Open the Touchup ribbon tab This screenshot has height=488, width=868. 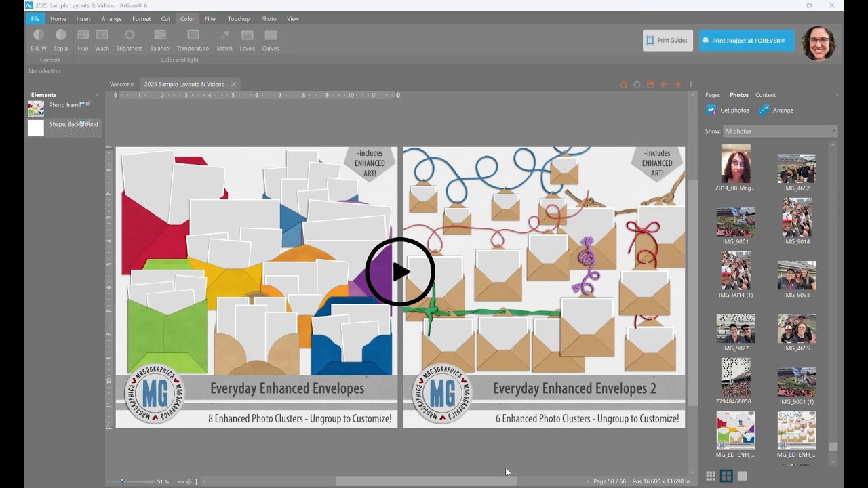point(239,19)
